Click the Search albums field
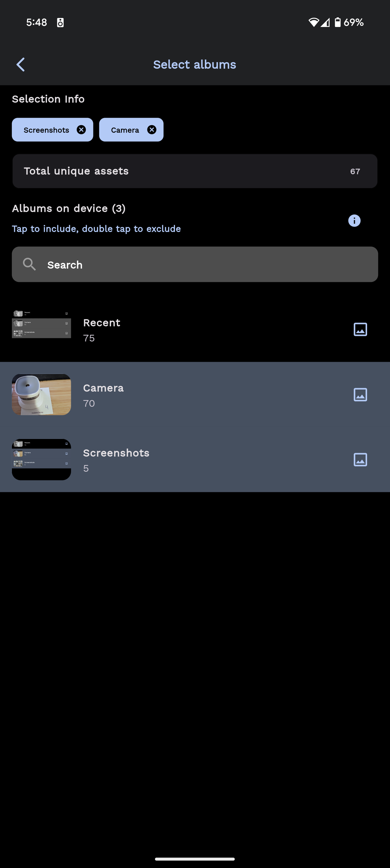Image resolution: width=390 pixels, height=868 pixels. pos(195,265)
